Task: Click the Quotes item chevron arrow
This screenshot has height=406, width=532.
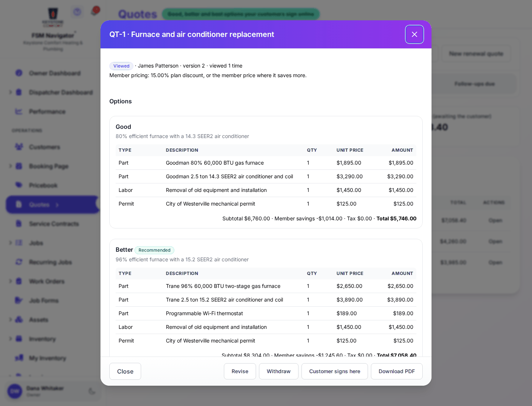Action: (57, 205)
